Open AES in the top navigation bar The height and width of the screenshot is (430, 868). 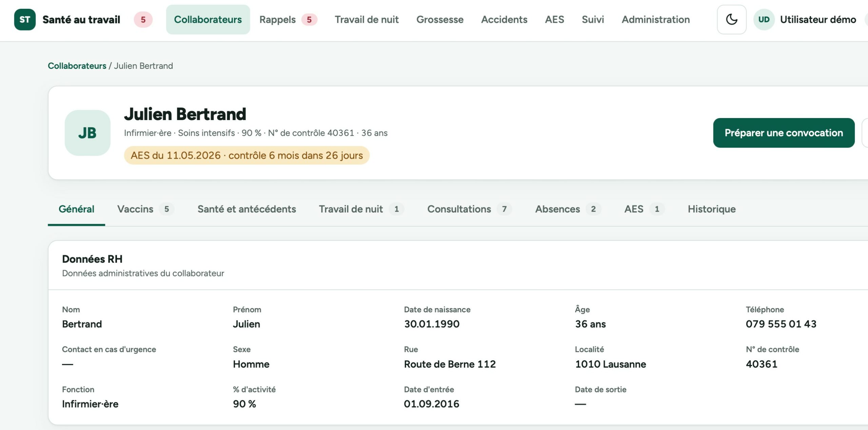click(554, 19)
